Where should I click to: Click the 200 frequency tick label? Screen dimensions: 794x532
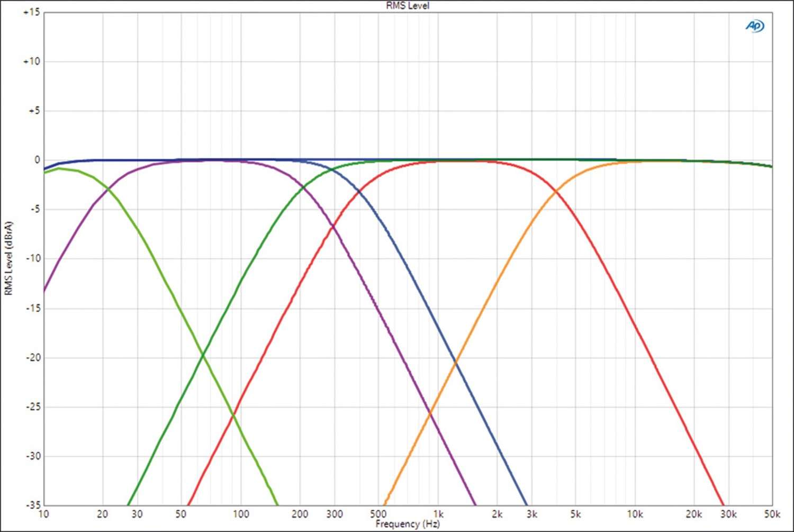pos(300,514)
